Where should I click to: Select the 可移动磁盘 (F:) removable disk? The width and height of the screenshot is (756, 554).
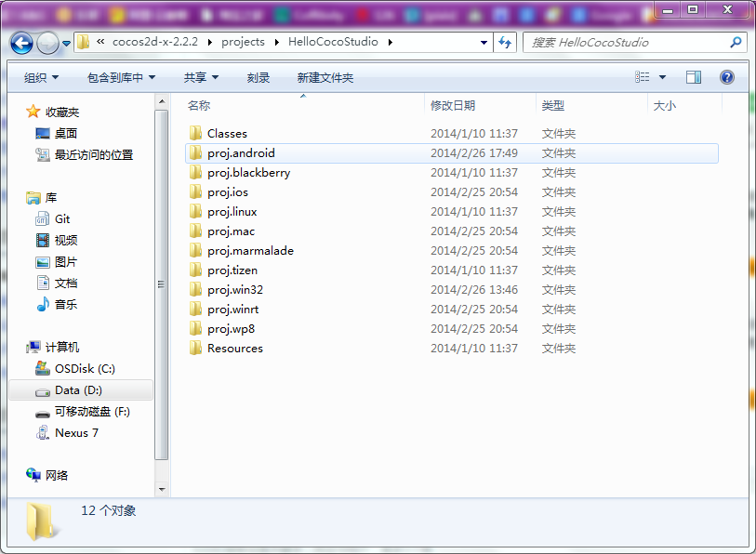(x=43, y=412)
